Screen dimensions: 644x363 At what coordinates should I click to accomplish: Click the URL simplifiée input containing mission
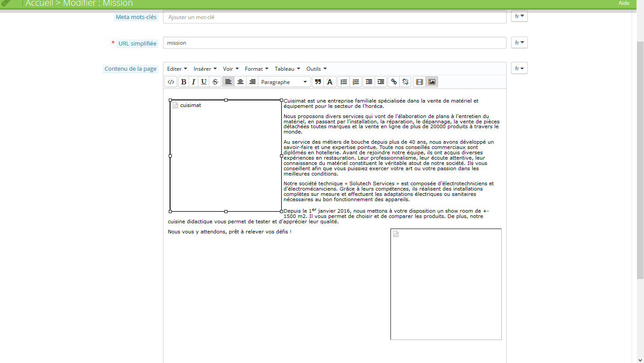(x=335, y=43)
